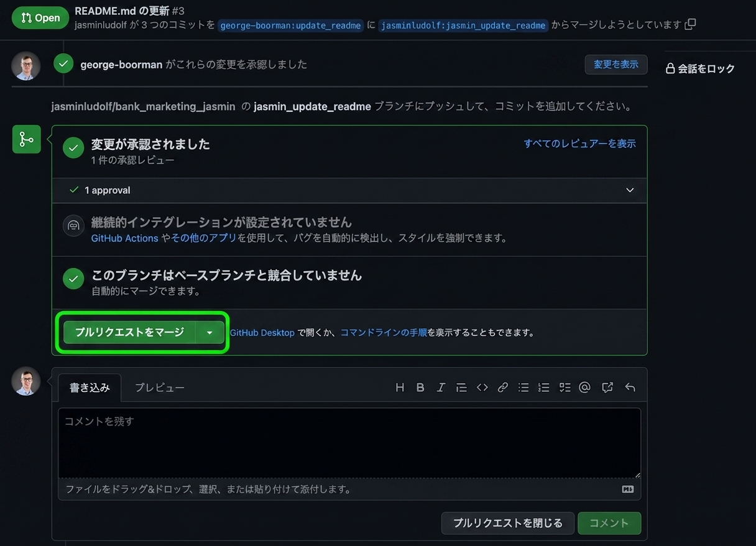Open the コマンドラインの手順 link

click(384, 333)
